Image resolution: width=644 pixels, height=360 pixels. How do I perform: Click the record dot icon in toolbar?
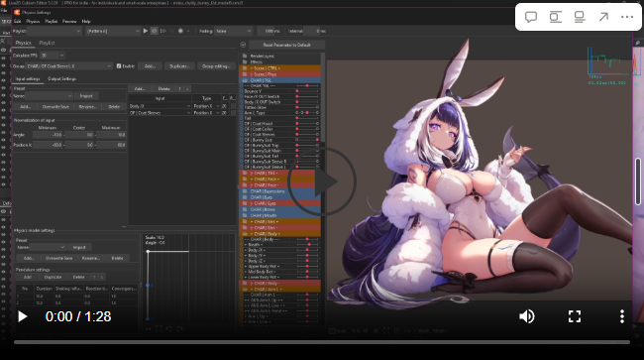(x=180, y=31)
